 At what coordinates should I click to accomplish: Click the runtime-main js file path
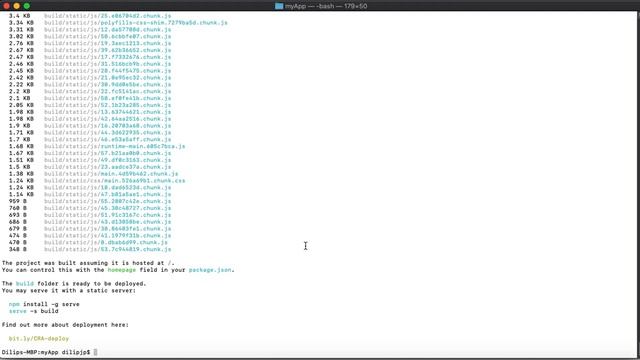click(114, 146)
